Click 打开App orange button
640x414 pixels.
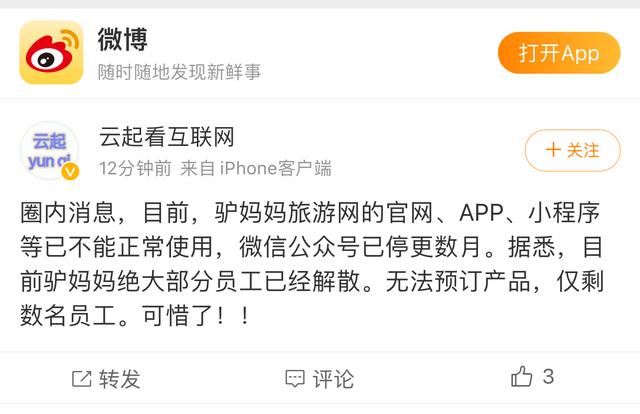tap(559, 53)
